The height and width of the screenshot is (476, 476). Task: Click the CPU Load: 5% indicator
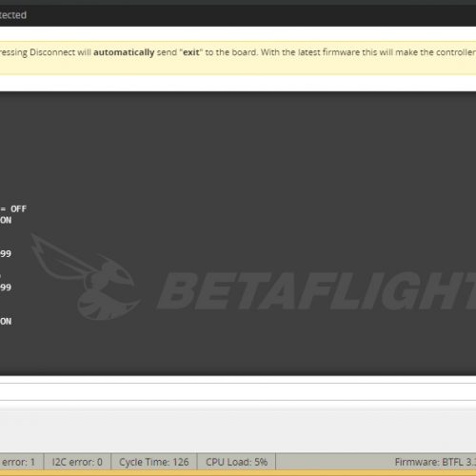[236, 462]
